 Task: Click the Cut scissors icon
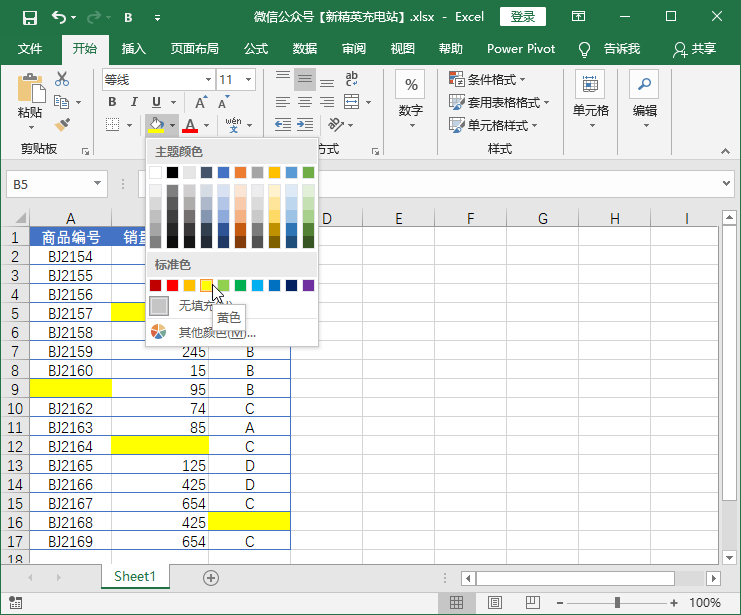(x=62, y=79)
